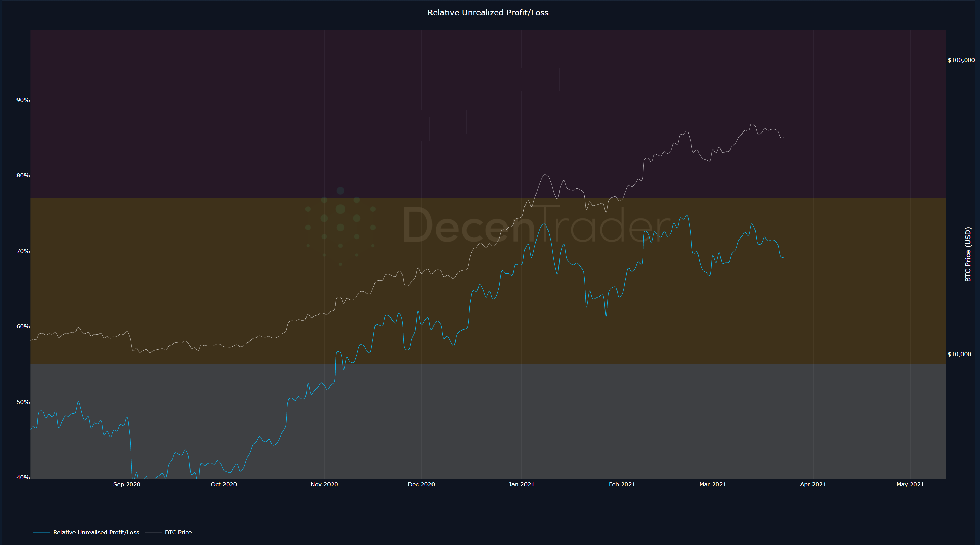
Task: Click the gray BTC Price legend line
Action: click(153, 532)
